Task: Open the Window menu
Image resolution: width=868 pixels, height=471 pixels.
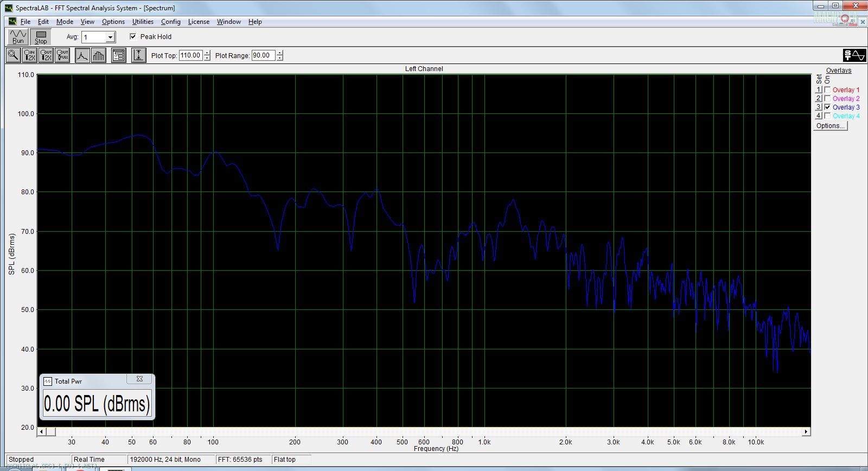Action: (x=229, y=22)
